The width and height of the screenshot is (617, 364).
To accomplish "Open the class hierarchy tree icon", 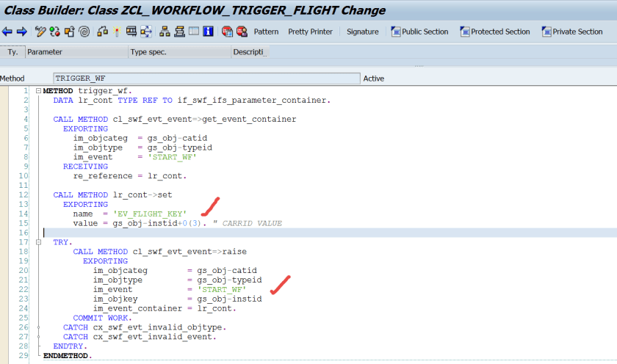I will tap(165, 32).
